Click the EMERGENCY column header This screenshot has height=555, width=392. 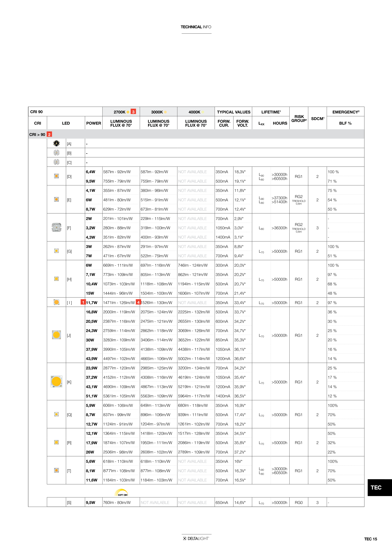[x=346, y=112]
